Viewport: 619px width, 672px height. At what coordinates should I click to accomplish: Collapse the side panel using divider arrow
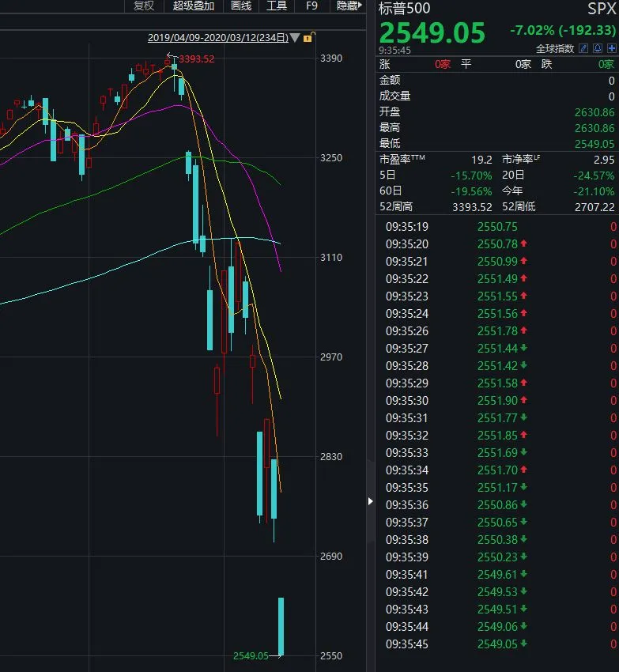370,501
